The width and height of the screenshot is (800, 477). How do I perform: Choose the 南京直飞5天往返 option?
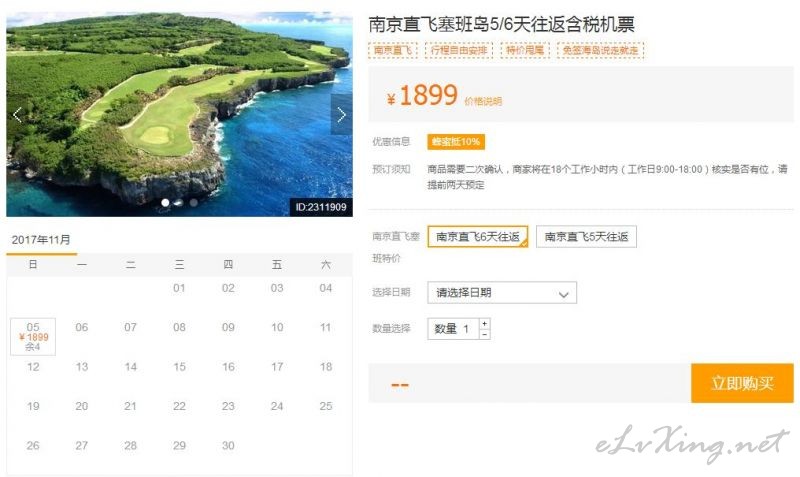(586, 237)
